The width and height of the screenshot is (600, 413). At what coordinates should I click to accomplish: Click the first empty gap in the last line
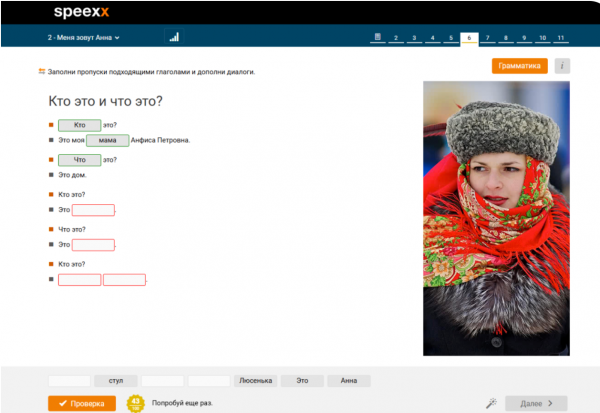click(80, 280)
